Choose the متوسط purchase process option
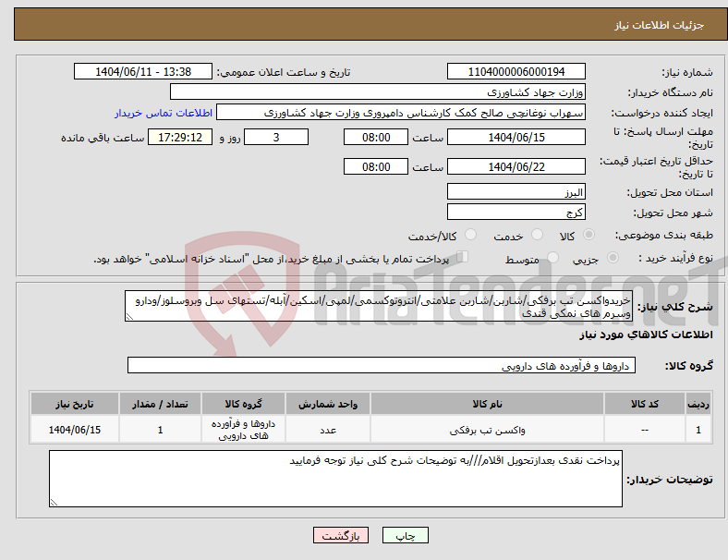This screenshot has height=560, width=728. pos(552,258)
